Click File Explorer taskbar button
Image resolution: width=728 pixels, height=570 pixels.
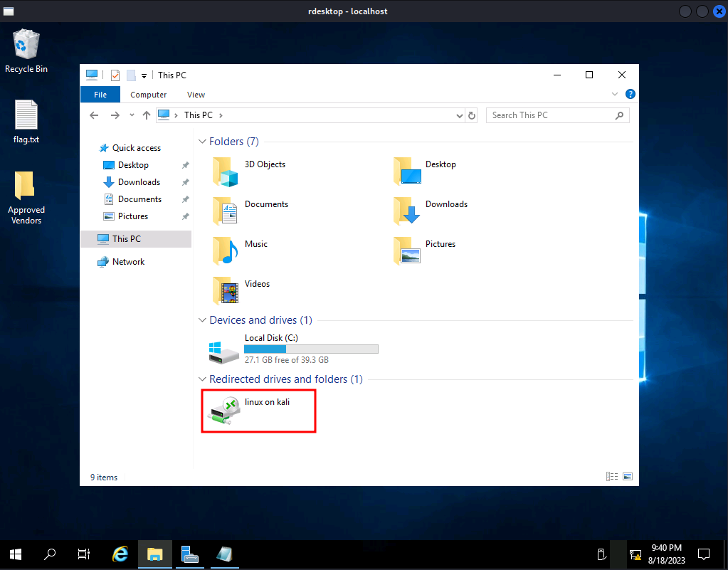[x=154, y=554]
